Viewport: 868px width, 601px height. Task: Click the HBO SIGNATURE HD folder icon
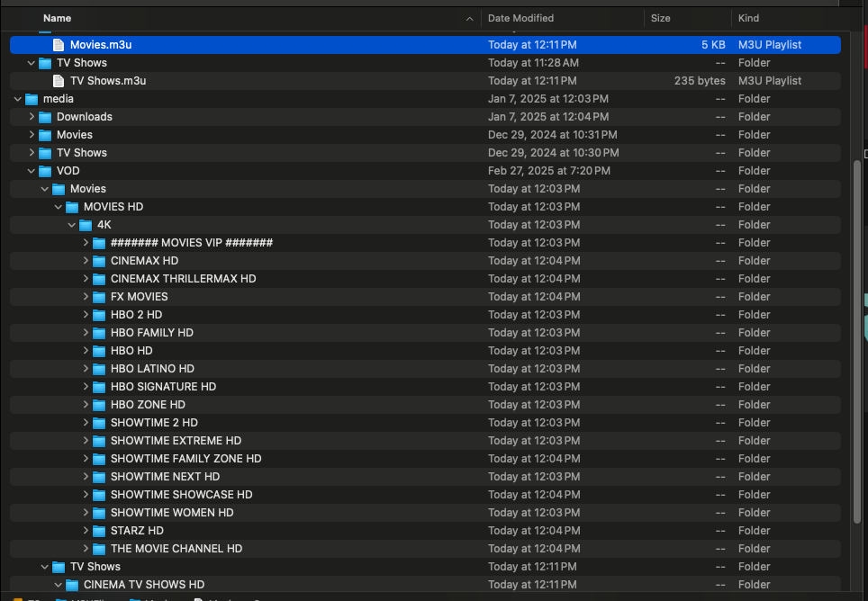click(99, 387)
